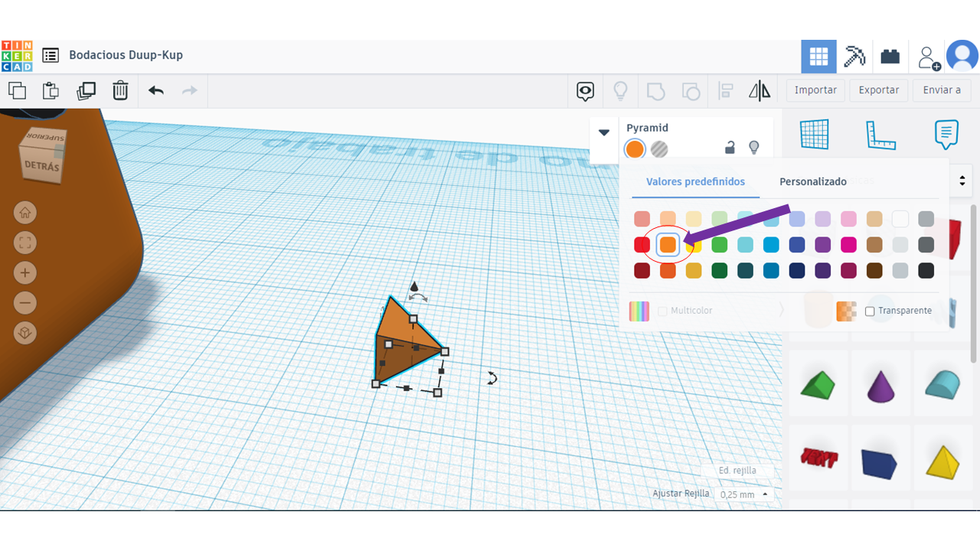Image resolution: width=980 pixels, height=551 pixels.
Task: Open the Bricks mode
Action: coord(890,57)
